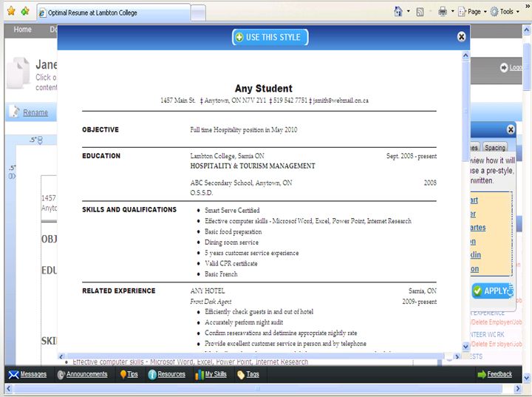The width and height of the screenshot is (532, 397).
Task: Click the Rename link
Action: [x=35, y=112]
